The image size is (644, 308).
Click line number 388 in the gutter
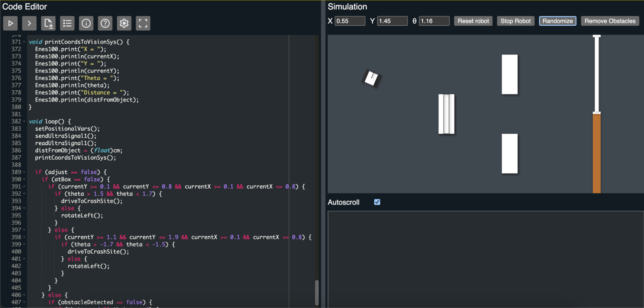click(x=16, y=165)
